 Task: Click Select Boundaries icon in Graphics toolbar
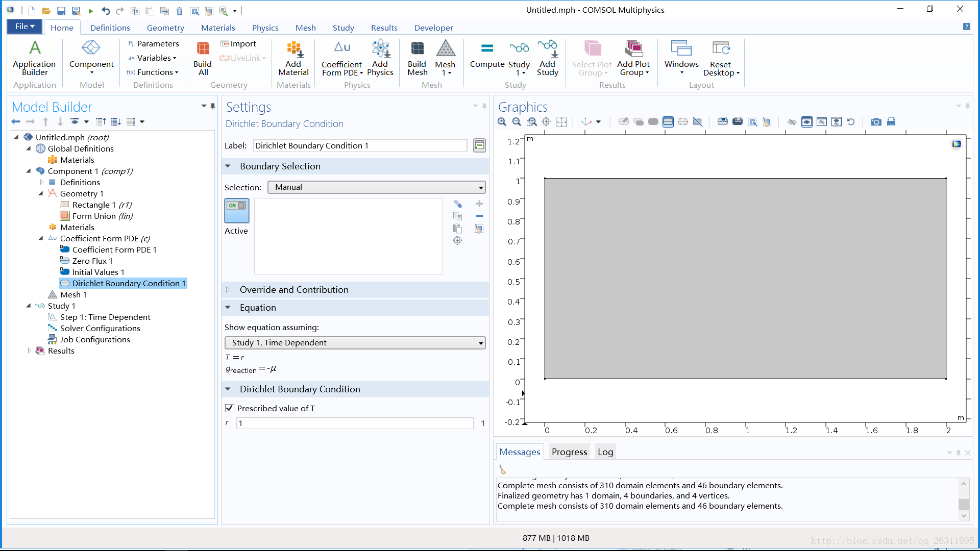point(668,122)
